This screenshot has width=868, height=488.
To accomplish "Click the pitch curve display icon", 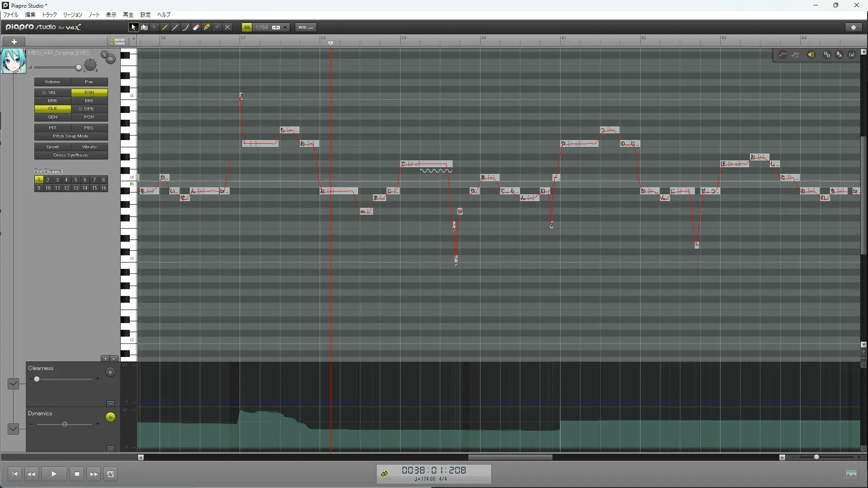I will [783, 55].
